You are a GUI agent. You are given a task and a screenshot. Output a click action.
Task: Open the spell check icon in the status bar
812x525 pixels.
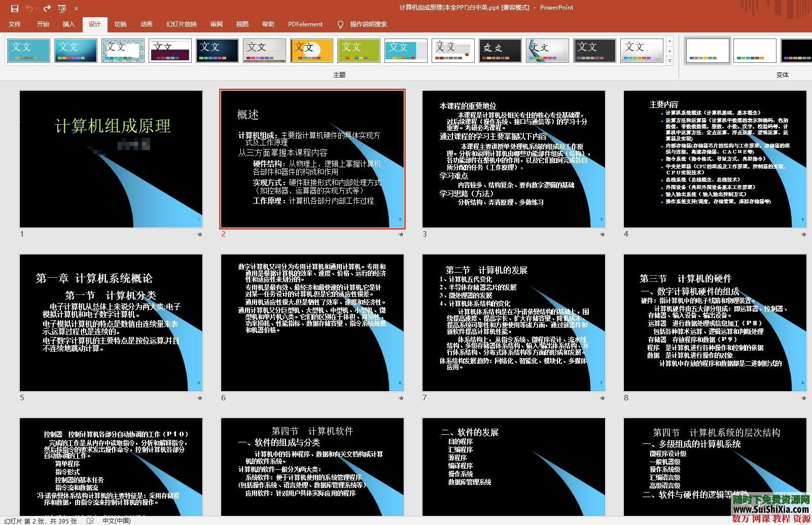pos(91,521)
